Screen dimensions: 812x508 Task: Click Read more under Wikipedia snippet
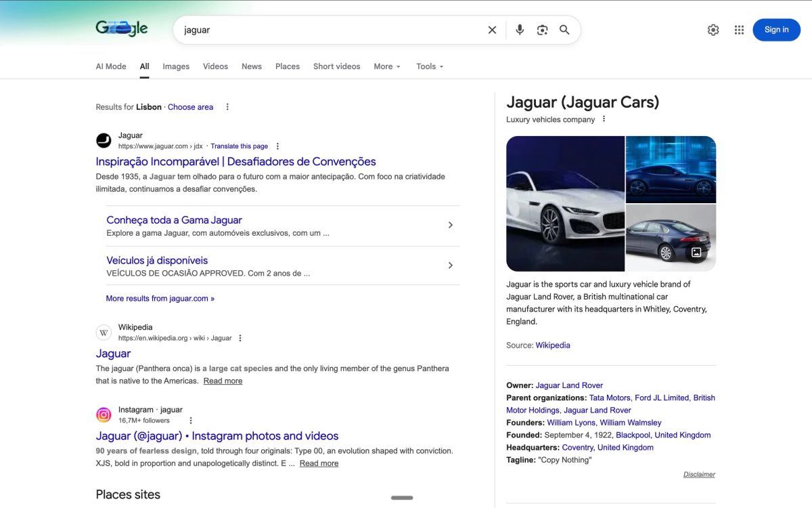tap(223, 381)
